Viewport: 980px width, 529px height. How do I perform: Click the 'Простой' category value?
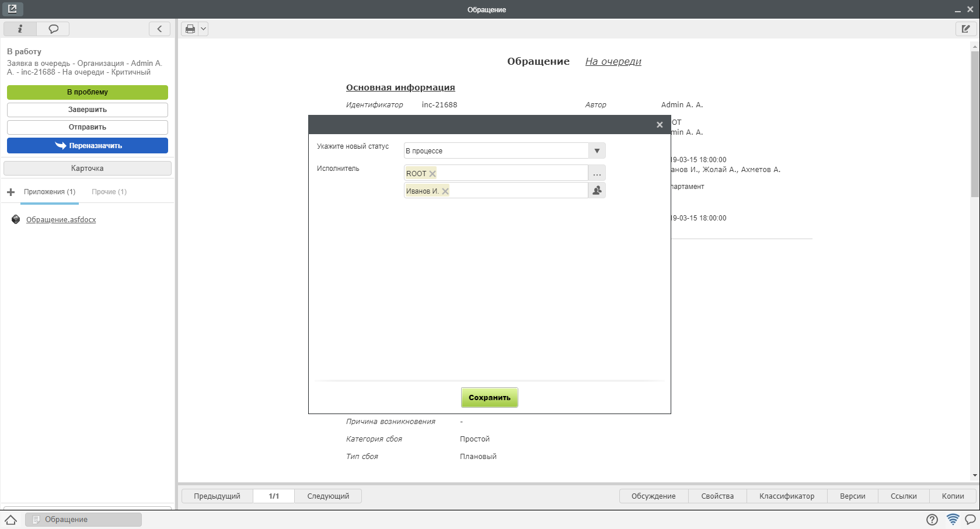(x=475, y=439)
